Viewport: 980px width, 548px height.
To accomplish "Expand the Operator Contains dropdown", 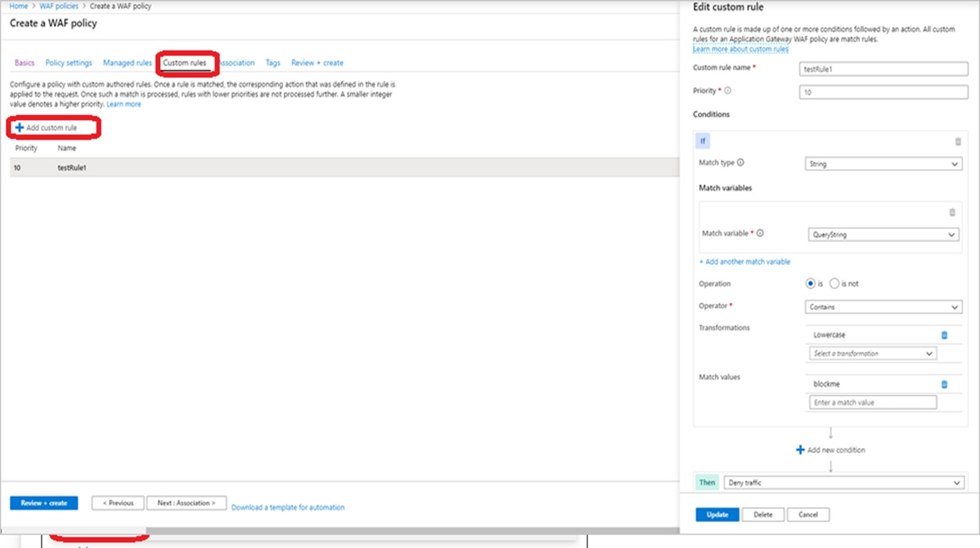I will pyautogui.click(x=883, y=307).
